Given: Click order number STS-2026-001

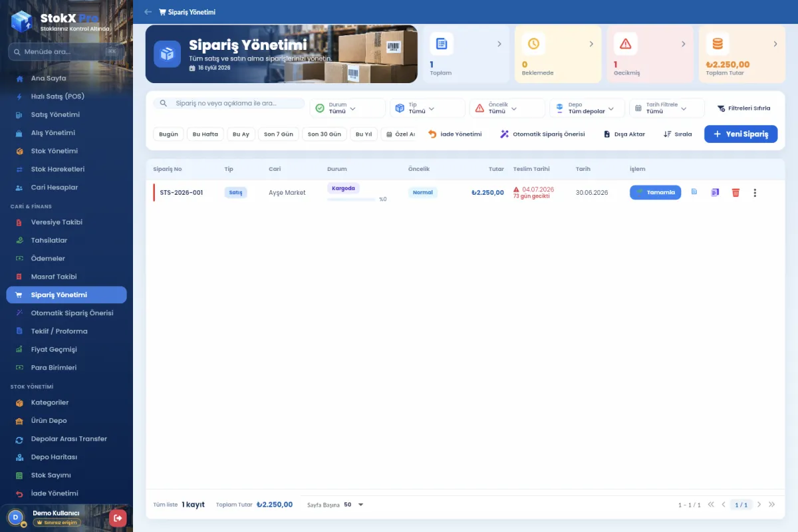Looking at the screenshot, I should click(182, 193).
